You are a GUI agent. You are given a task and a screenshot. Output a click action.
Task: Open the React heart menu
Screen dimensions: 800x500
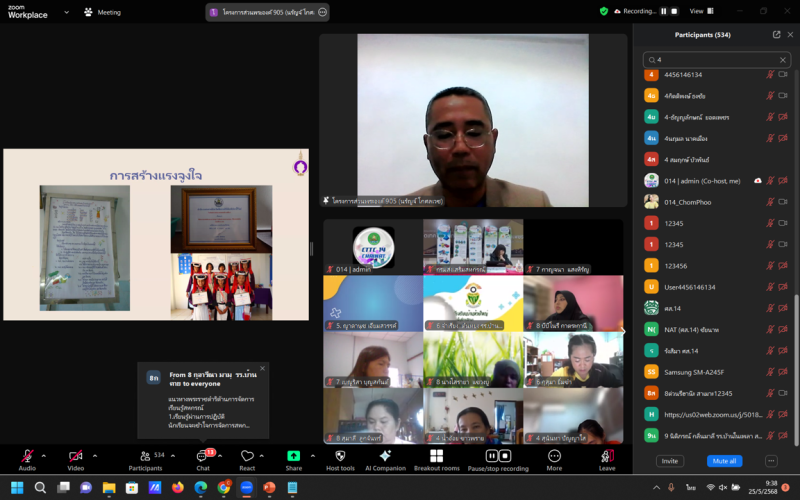tap(247, 460)
